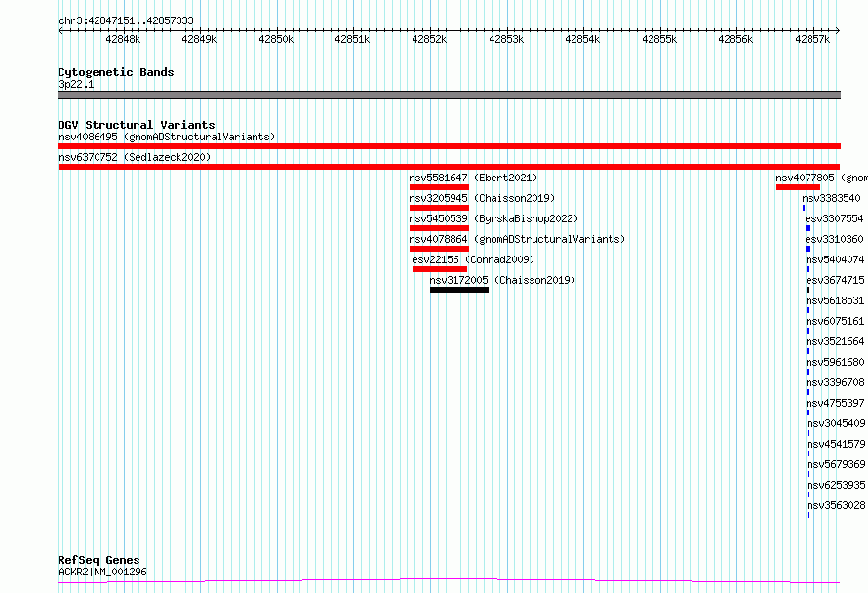868x593 pixels.
Task: Click the RefSeq Genes track title
Action: click(x=99, y=561)
